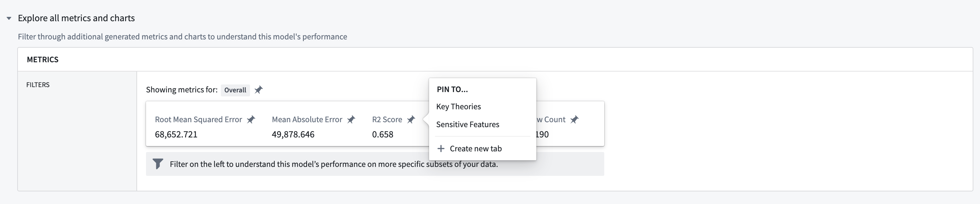
Task: Click the PIN TO... menu header
Action: 452,89
